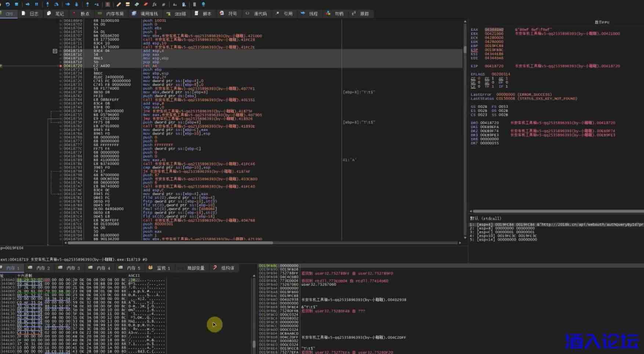
Task: Open the fx functions toolbar icon
Action: click(x=155, y=4)
